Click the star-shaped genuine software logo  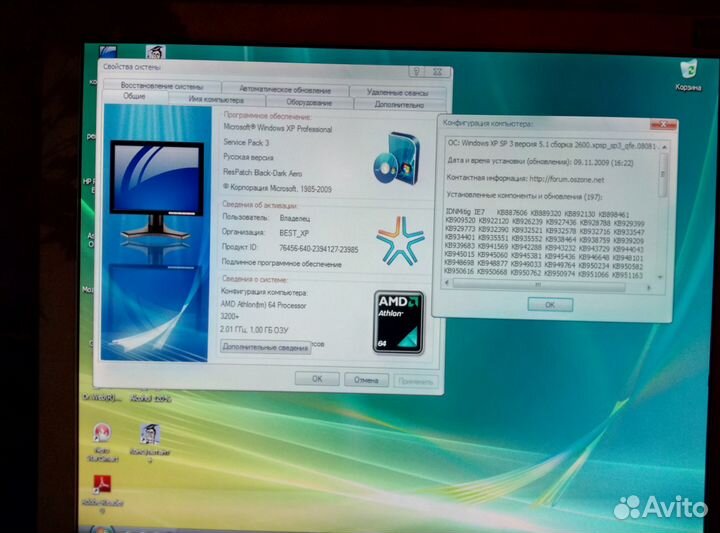400,241
